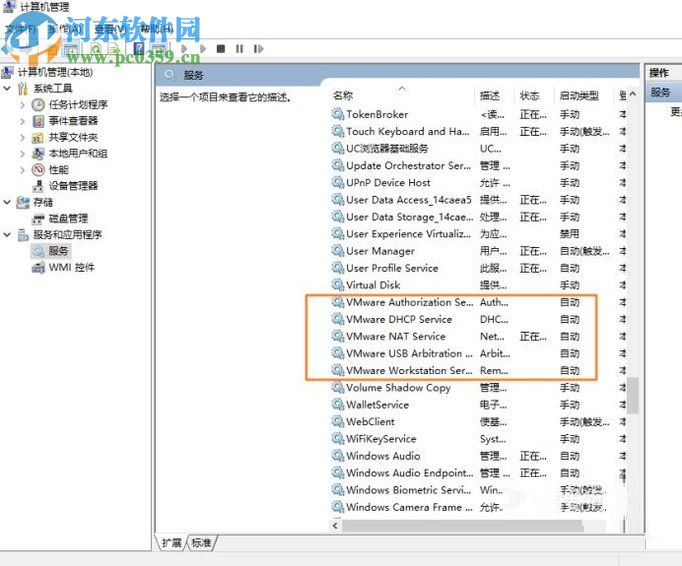Viewport: 682px width, 566px height.
Task: Click the 本地用户和组 icon
Action: [38, 154]
